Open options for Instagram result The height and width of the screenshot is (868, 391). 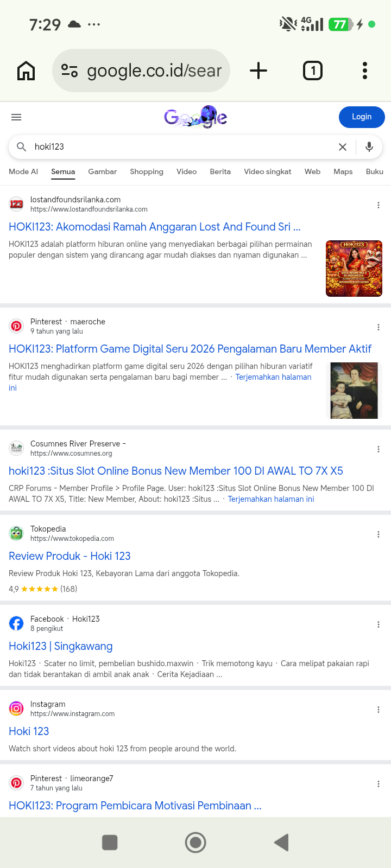coord(379,710)
